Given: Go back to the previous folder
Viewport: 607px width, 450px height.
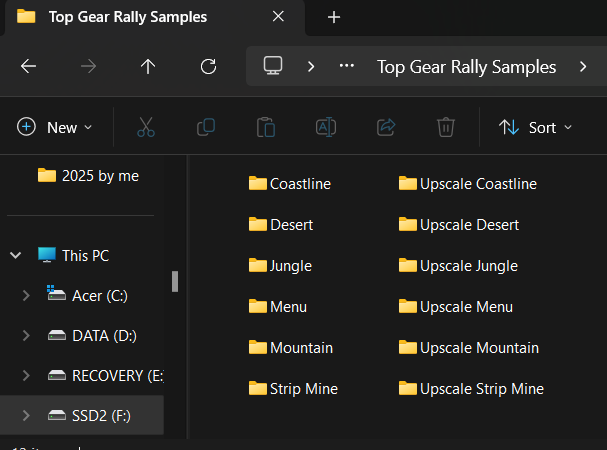Looking at the screenshot, I should pyautogui.click(x=28, y=67).
